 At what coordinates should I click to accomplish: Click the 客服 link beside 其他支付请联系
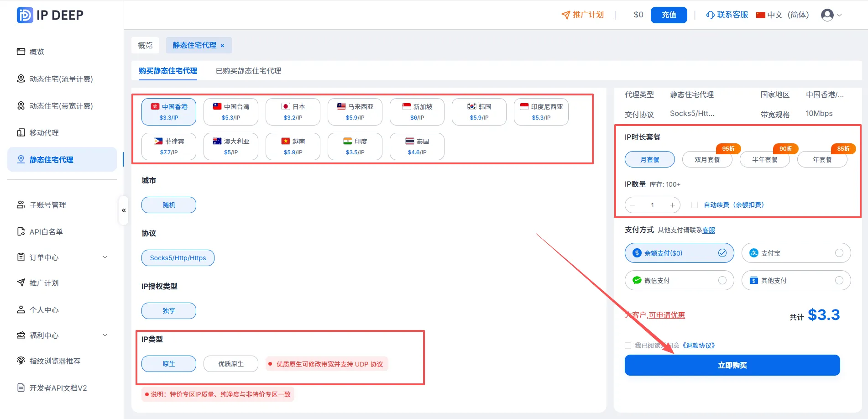709,230
